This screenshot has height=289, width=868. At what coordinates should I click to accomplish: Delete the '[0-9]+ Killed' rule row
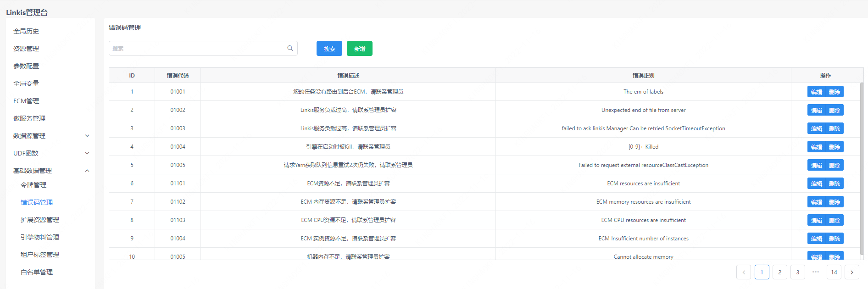(834, 147)
